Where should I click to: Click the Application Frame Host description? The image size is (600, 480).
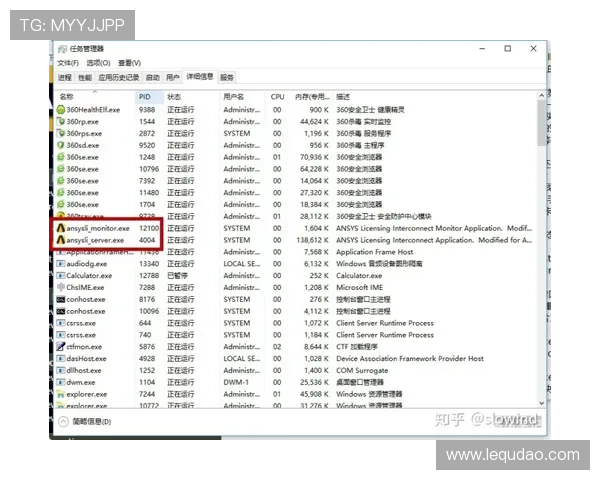click(375, 252)
